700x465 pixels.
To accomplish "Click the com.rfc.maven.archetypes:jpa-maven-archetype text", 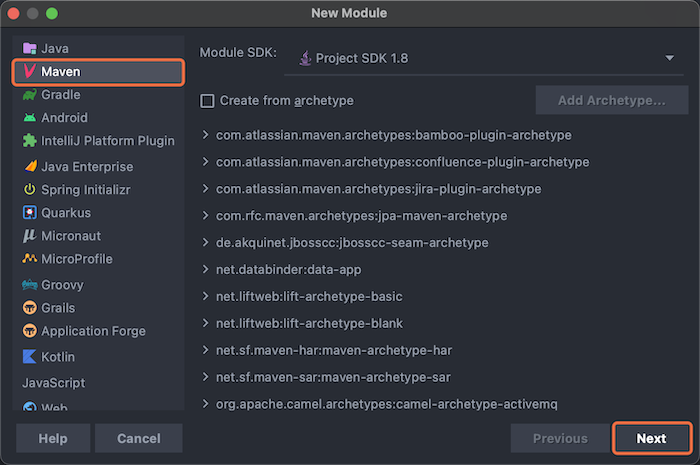I will point(362,216).
